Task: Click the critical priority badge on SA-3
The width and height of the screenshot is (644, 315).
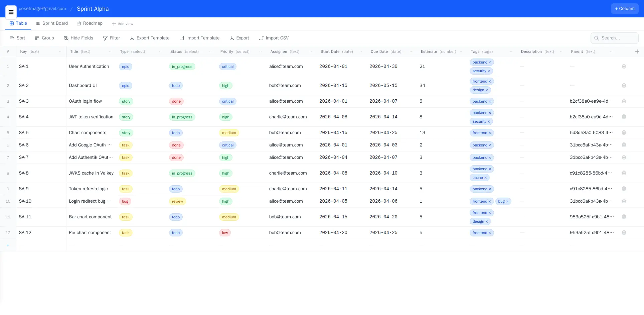Action: pos(227,101)
